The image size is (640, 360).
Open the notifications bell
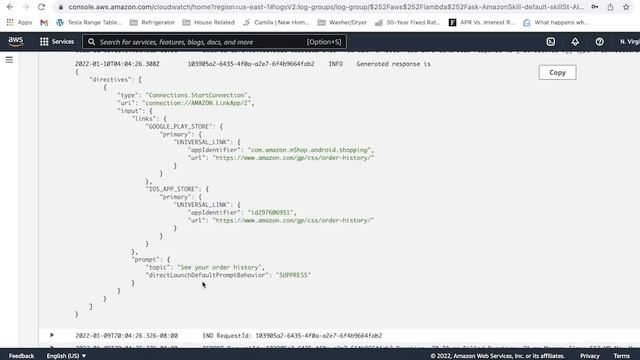click(x=575, y=42)
